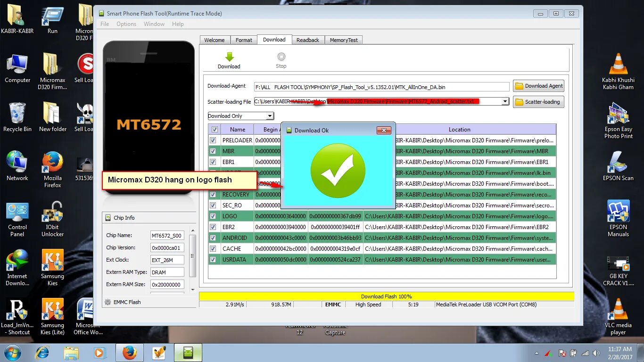Click the green checkmark in Download Ok dialog
Viewport: 644px width, 362px height.
point(338,170)
